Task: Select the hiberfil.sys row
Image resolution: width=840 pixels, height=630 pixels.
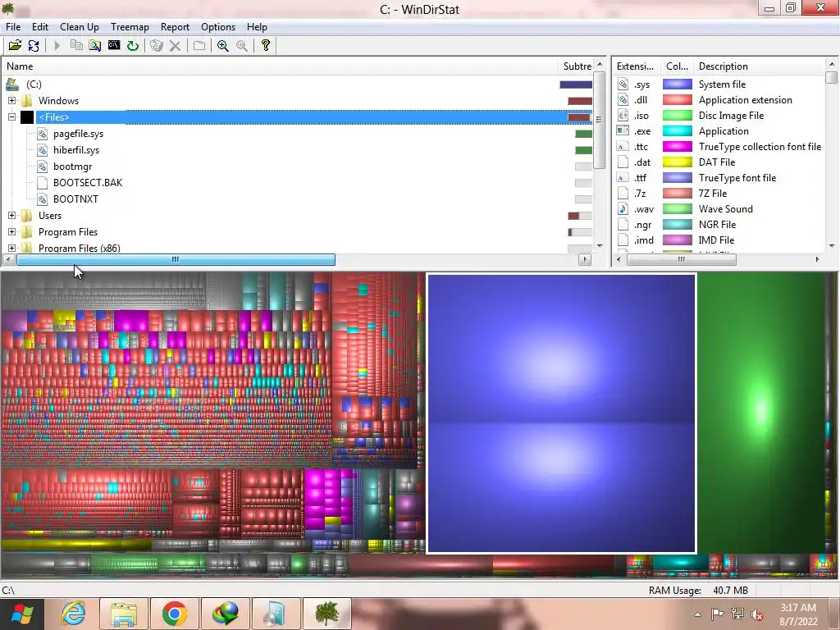Action: [298, 151]
